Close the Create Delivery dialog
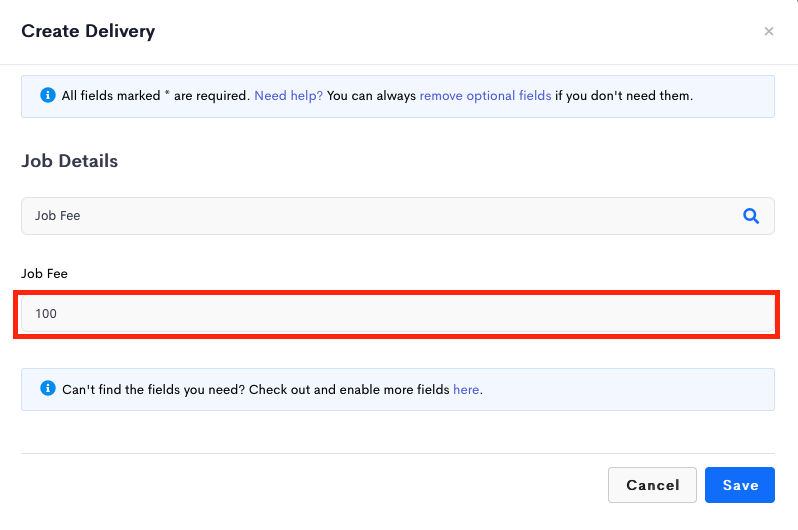Screen dimensions: 798x530 pyautogui.click(x=768, y=32)
